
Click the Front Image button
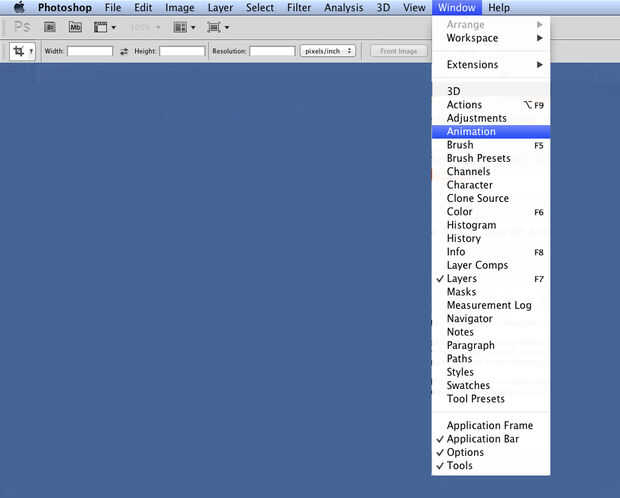(399, 51)
